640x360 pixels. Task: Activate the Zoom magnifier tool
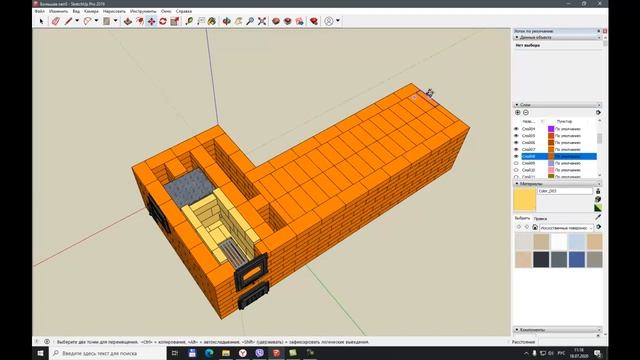tap(250, 21)
